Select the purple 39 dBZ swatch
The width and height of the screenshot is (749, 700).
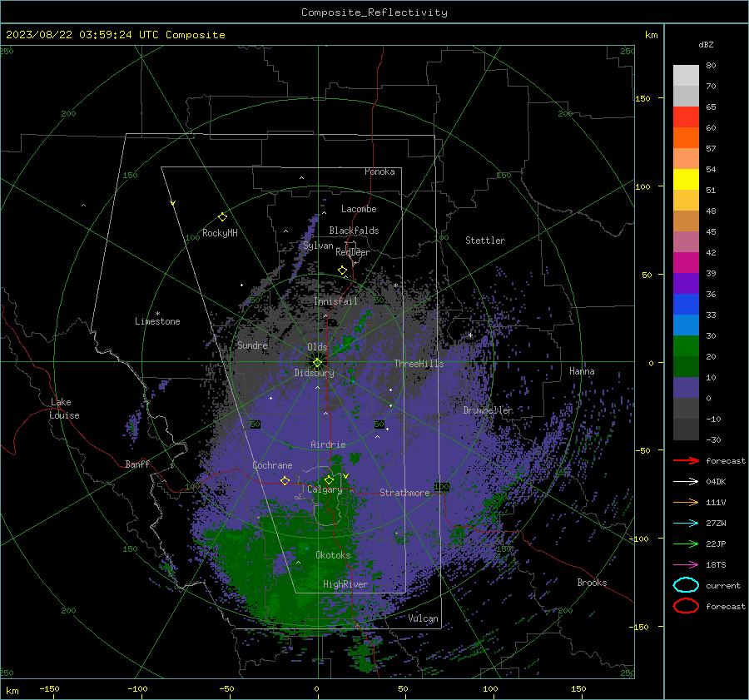(686, 283)
